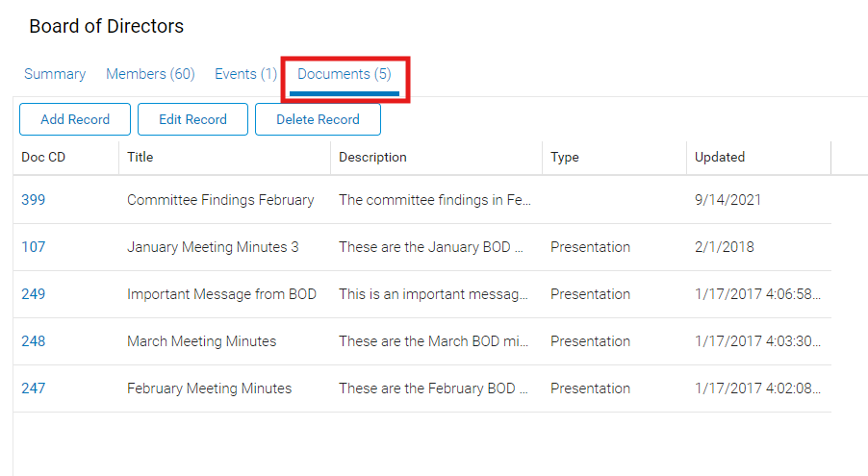
Task: Sort by the Title column header
Action: [140, 157]
